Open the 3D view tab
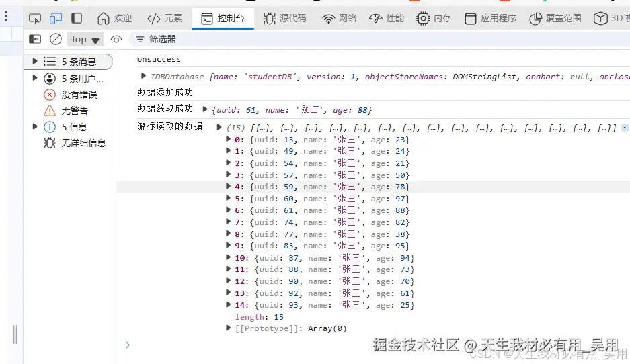 [611, 18]
